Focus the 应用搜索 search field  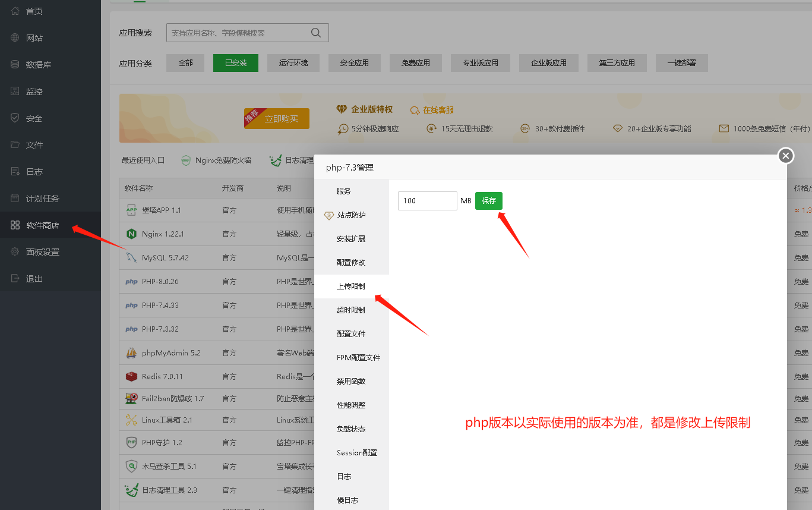[x=247, y=33]
